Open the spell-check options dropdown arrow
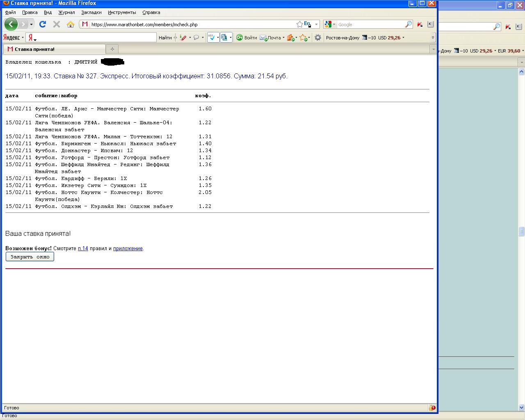Screen dimensions: 525x420 (x=217, y=38)
